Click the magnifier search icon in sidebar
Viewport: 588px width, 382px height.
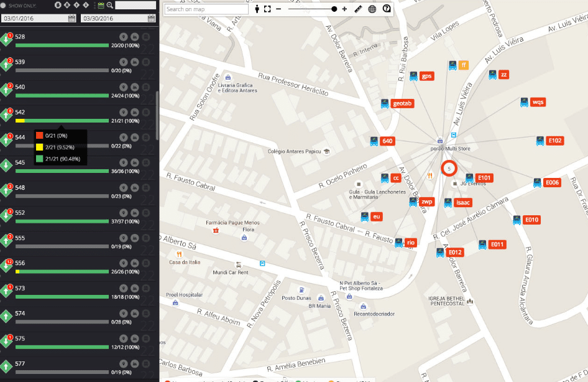tap(110, 5)
